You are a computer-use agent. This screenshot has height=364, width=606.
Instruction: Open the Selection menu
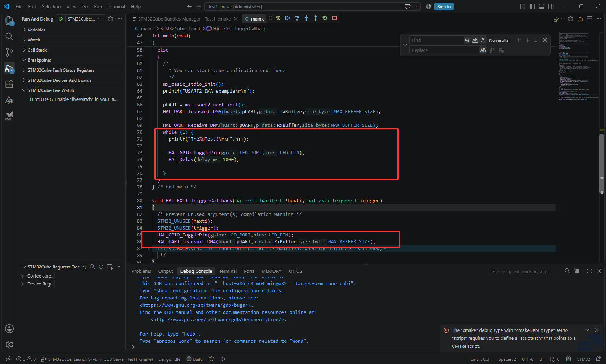(51, 6)
